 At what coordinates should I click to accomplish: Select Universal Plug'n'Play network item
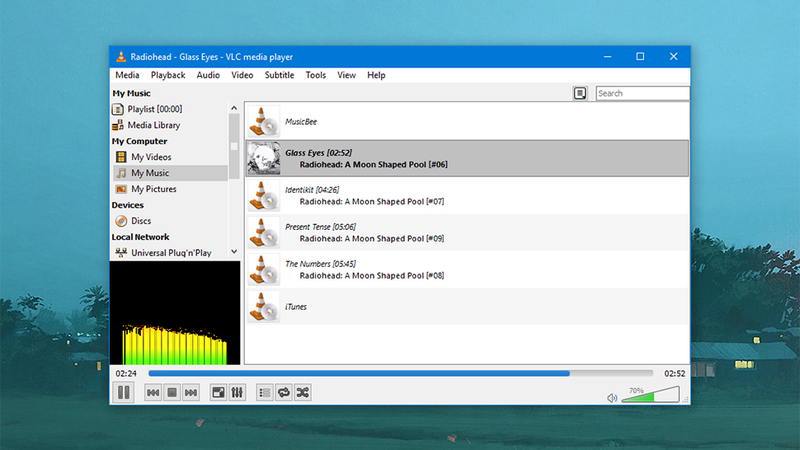[169, 253]
